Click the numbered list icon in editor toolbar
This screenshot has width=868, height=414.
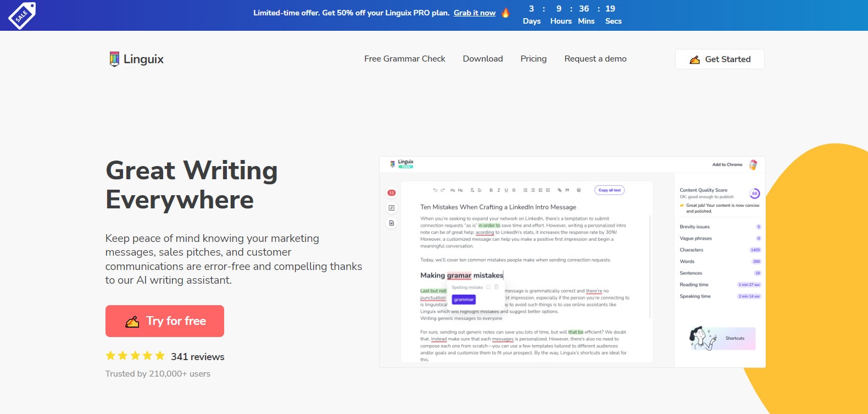tap(525, 190)
